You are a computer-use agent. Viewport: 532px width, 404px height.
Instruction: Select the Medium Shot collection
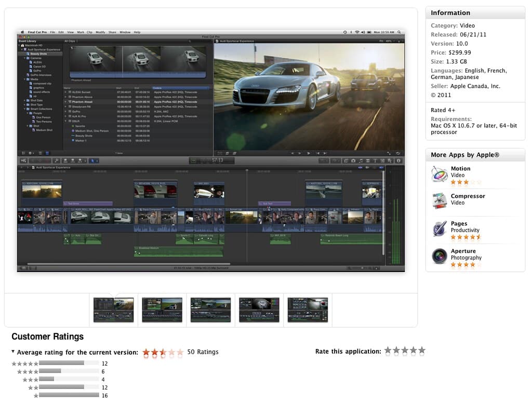(x=42, y=130)
